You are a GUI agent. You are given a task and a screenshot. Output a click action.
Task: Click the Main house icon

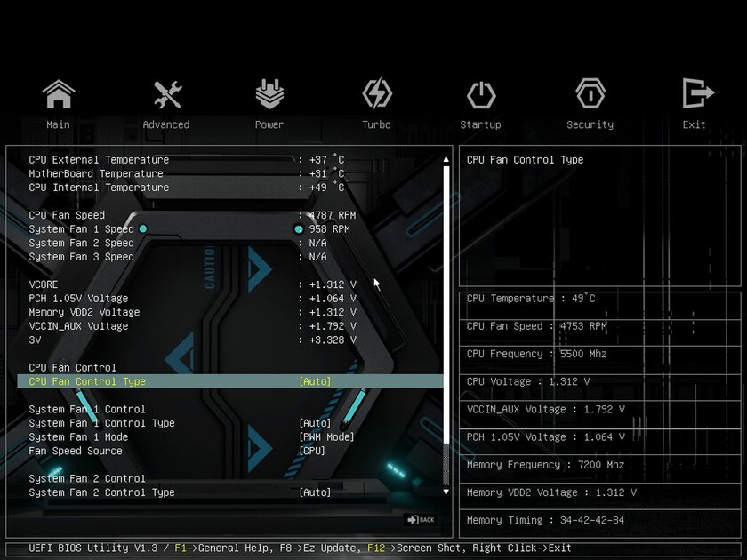tap(58, 94)
